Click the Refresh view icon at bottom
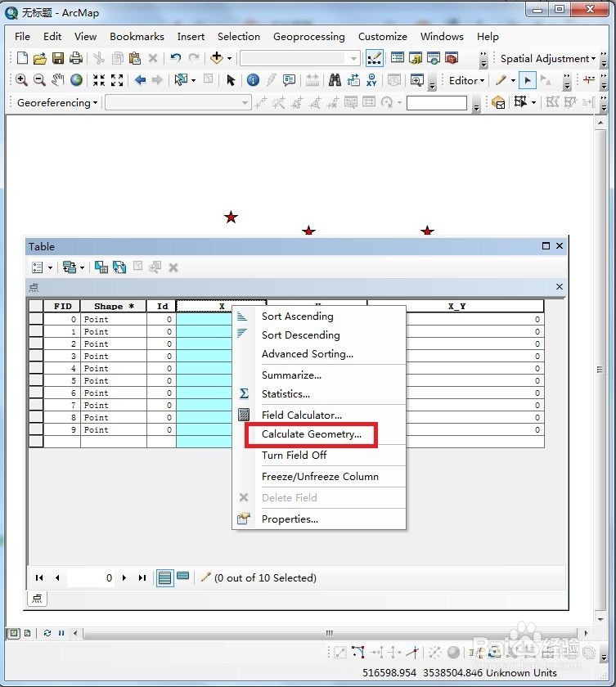The width and height of the screenshot is (616, 687). click(47, 633)
